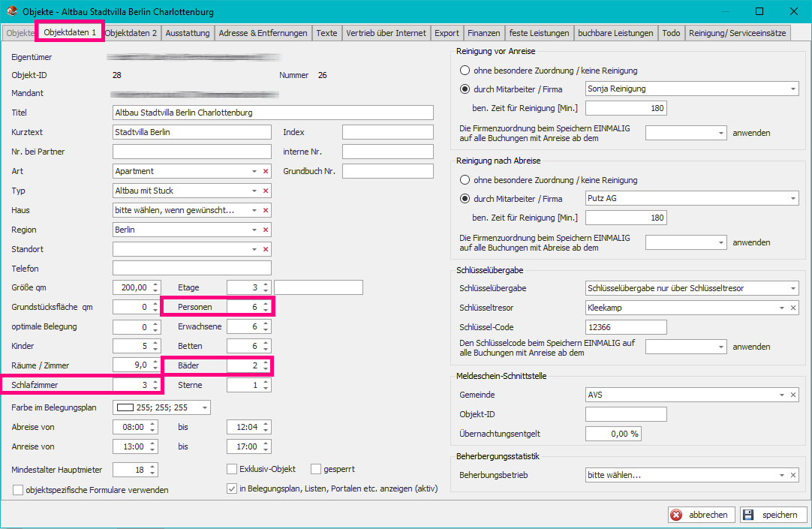
Task: Open the Putz AG dropdown
Action: [x=793, y=199]
